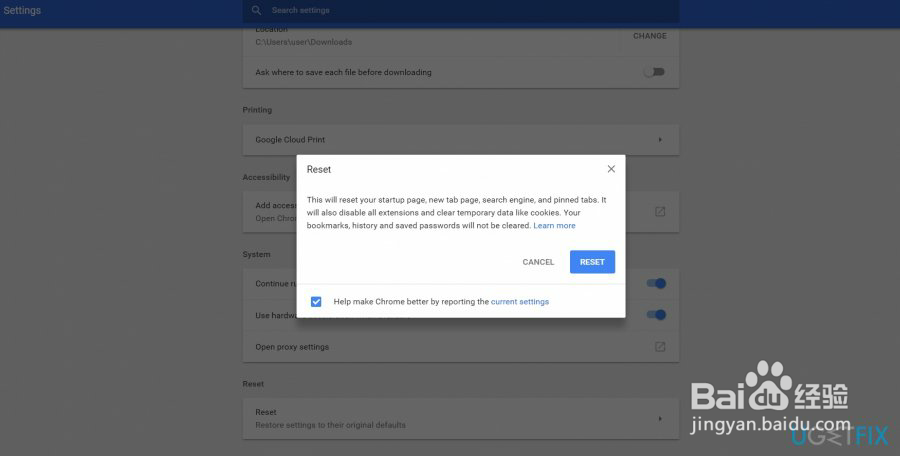Expand the Reset row arrow at bottom
Screen dimensions: 900x456
(x=660, y=418)
